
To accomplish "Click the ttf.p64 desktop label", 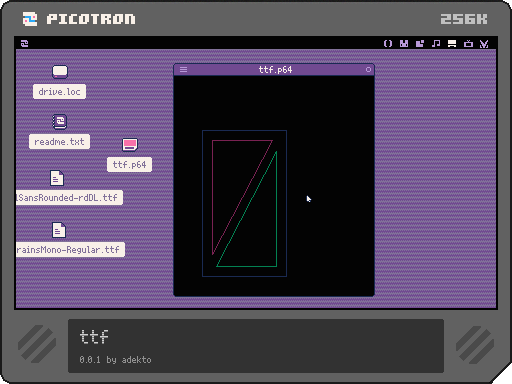I will click(129, 165).
